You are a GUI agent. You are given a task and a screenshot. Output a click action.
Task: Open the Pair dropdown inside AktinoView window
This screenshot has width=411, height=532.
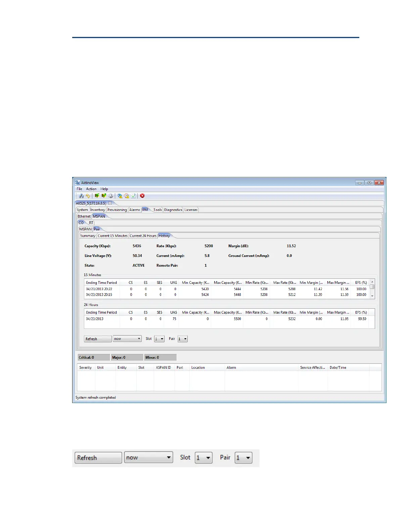182,339
